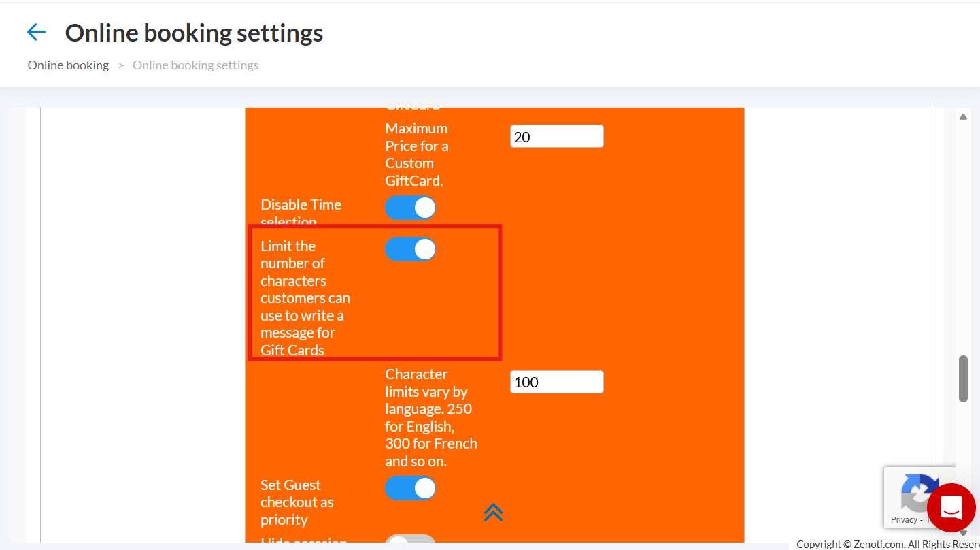Enable the grey toggle at the bottom
980x550 pixels.
(x=410, y=542)
